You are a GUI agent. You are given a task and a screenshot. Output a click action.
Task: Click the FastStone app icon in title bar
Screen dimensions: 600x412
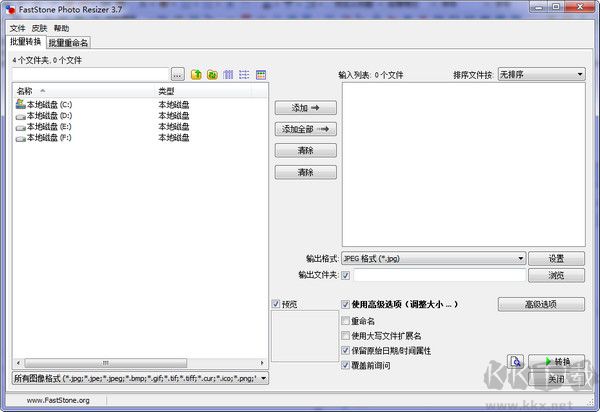pyautogui.click(x=10, y=9)
